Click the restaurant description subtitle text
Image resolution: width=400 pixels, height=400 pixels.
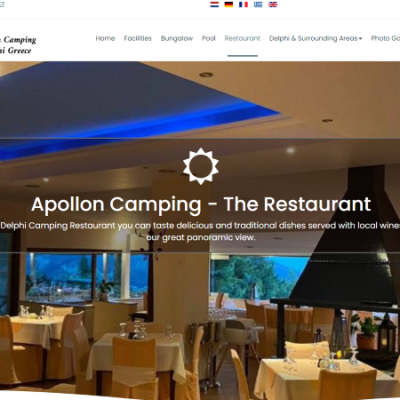(x=200, y=231)
